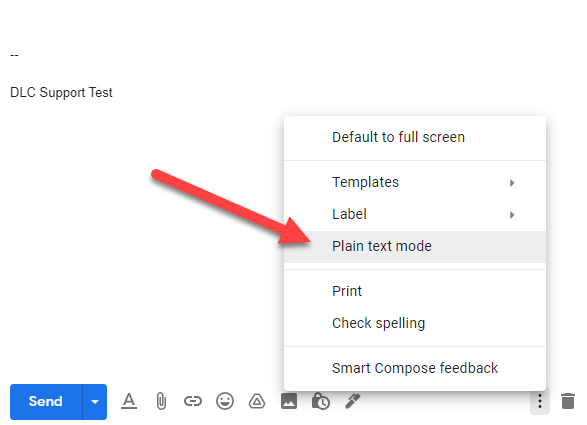Attach files using the paperclip icon
This screenshot has width=587, height=425.
[161, 401]
